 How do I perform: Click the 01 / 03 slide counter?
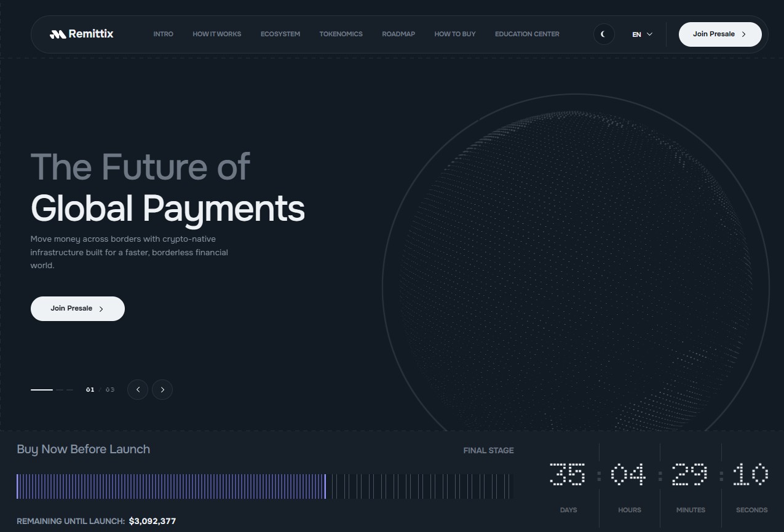click(100, 390)
